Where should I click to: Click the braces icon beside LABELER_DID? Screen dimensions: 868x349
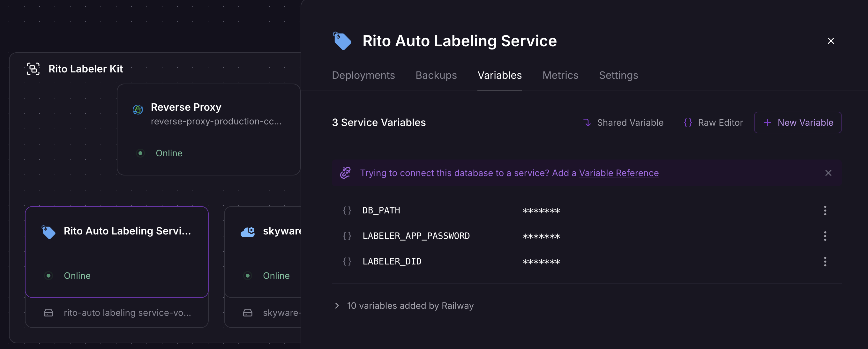click(x=347, y=261)
